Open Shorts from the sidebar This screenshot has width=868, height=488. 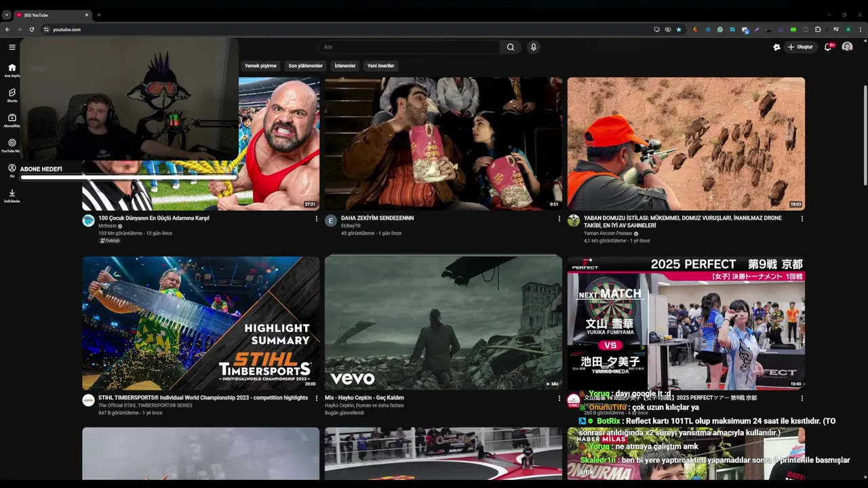[12, 95]
